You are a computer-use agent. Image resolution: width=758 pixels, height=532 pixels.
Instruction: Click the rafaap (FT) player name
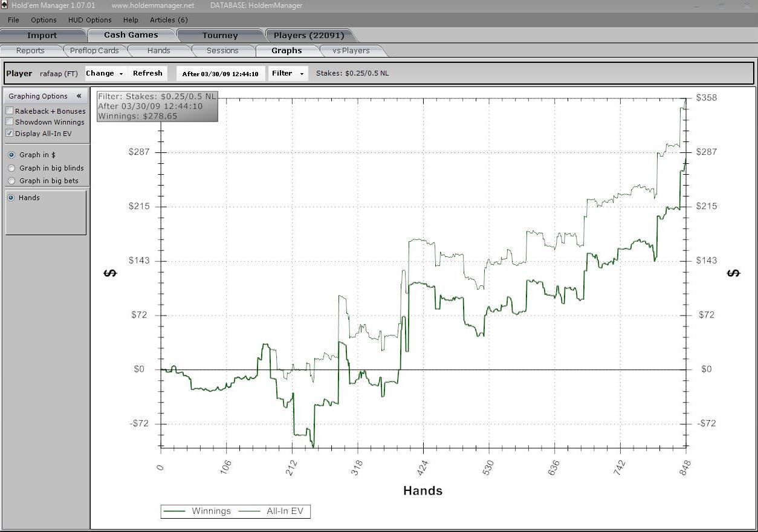(59, 74)
